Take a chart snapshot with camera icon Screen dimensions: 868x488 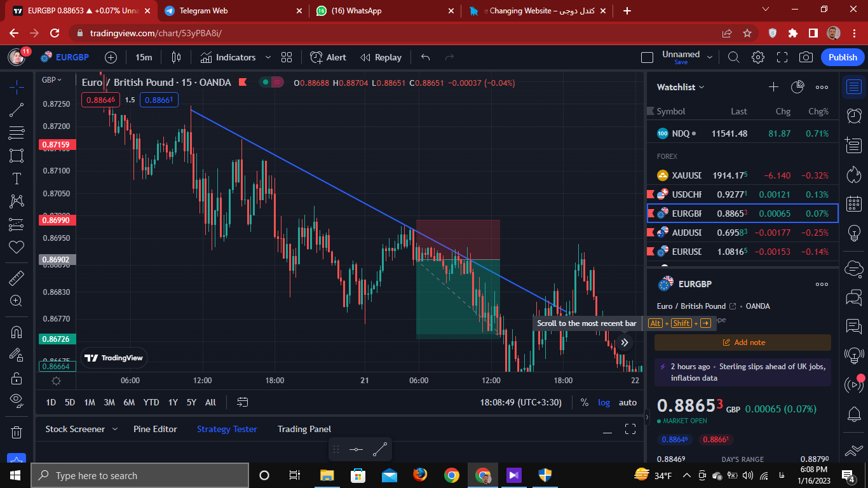pos(806,57)
